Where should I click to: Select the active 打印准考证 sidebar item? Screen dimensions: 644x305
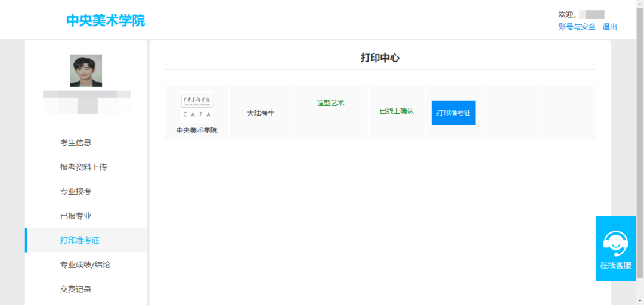(80, 241)
